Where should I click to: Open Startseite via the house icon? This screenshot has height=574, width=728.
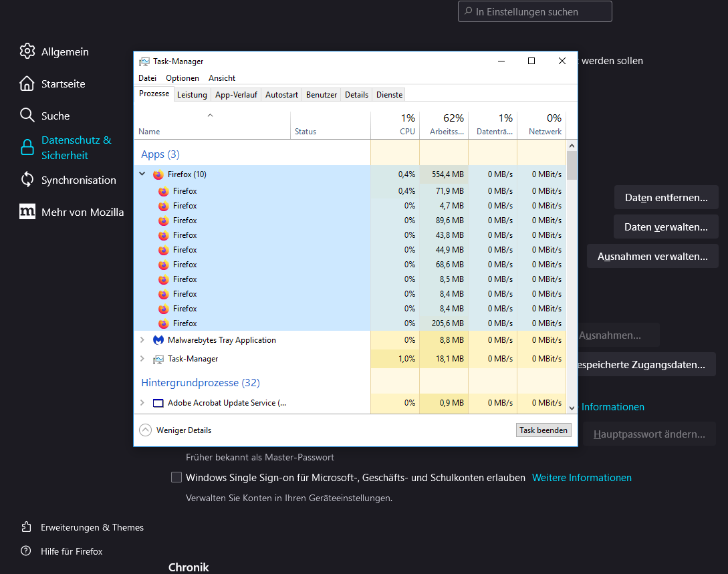point(27,84)
